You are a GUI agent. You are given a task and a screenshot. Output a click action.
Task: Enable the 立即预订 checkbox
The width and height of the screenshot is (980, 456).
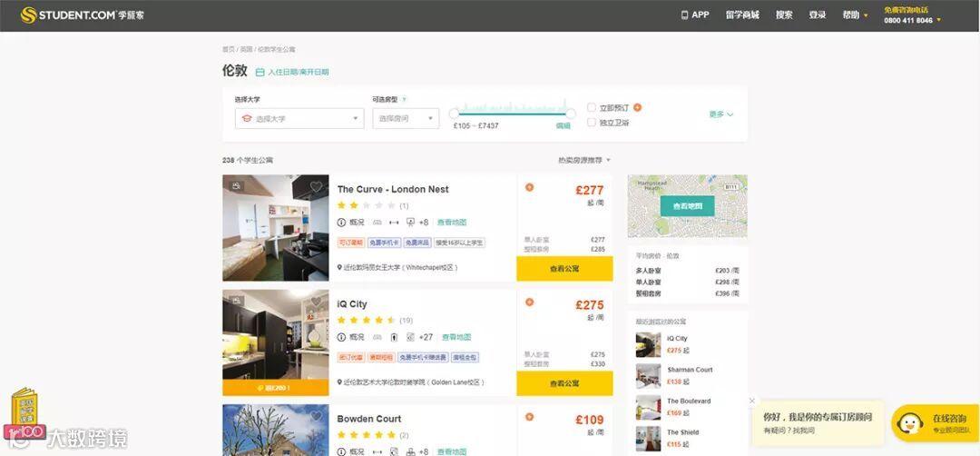(x=592, y=107)
